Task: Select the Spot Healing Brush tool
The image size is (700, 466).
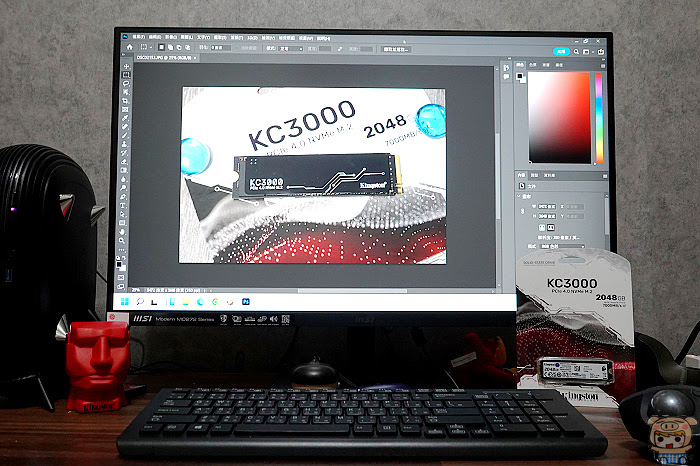Action: pyautogui.click(x=125, y=127)
